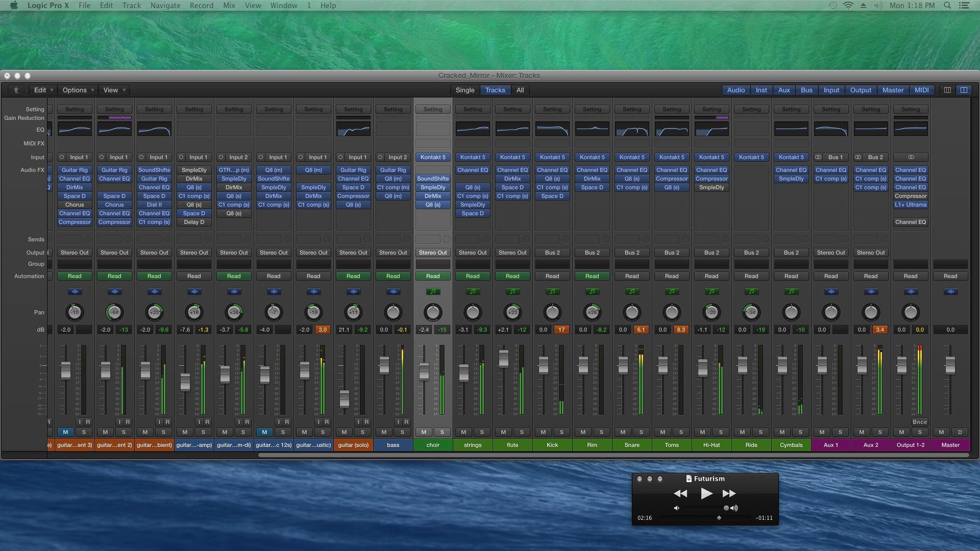The image size is (980, 551).
Task: Switch mixer to All view
Action: click(x=520, y=90)
